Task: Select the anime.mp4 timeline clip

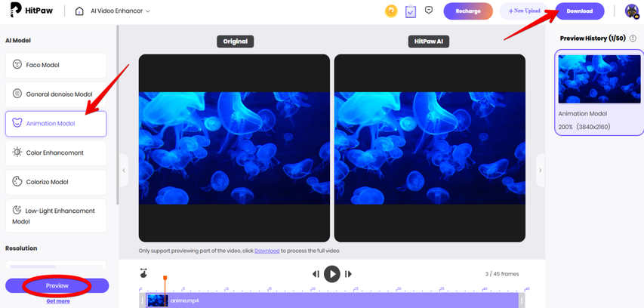Action: click(332, 300)
